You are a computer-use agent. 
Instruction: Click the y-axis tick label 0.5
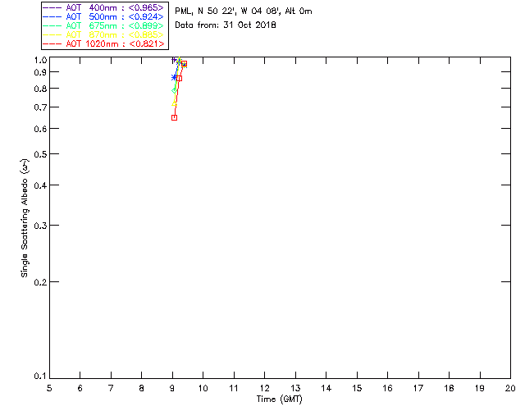point(40,154)
